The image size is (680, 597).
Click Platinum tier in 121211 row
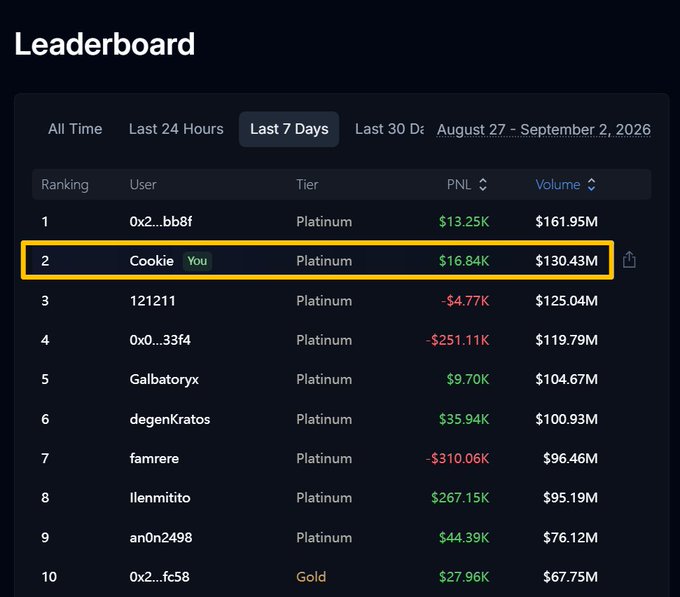tap(324, 300)
